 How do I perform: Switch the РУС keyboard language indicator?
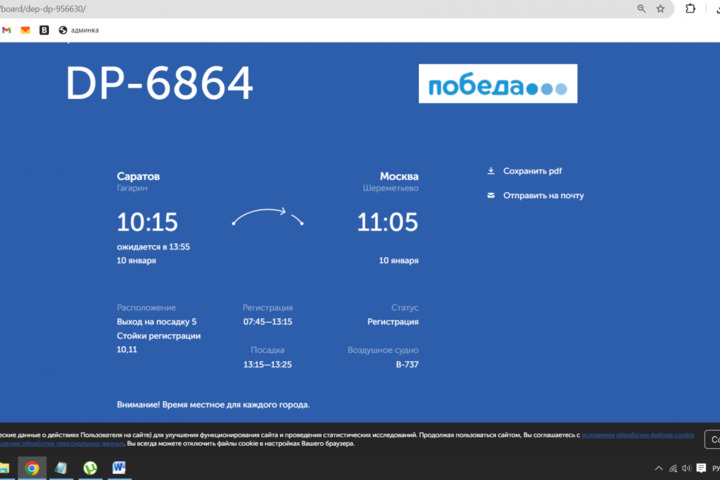(712, 468)
